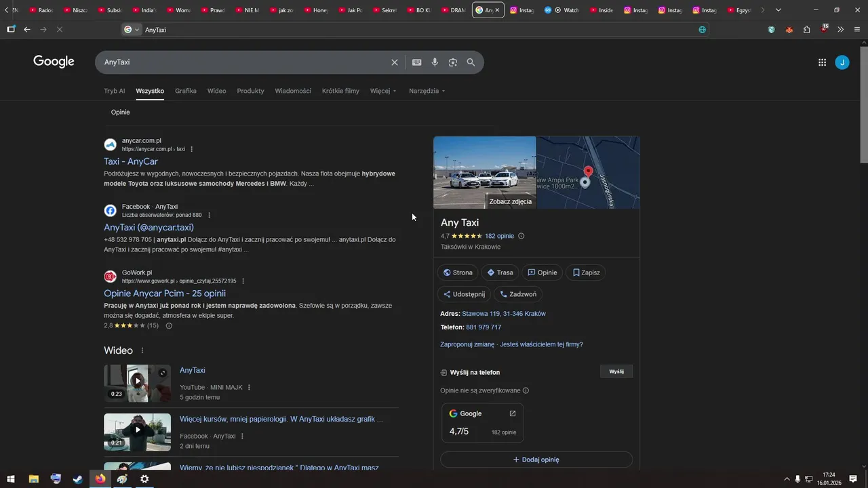Open Zobacz zdjęcia photo thumbnail

(485, 172)
